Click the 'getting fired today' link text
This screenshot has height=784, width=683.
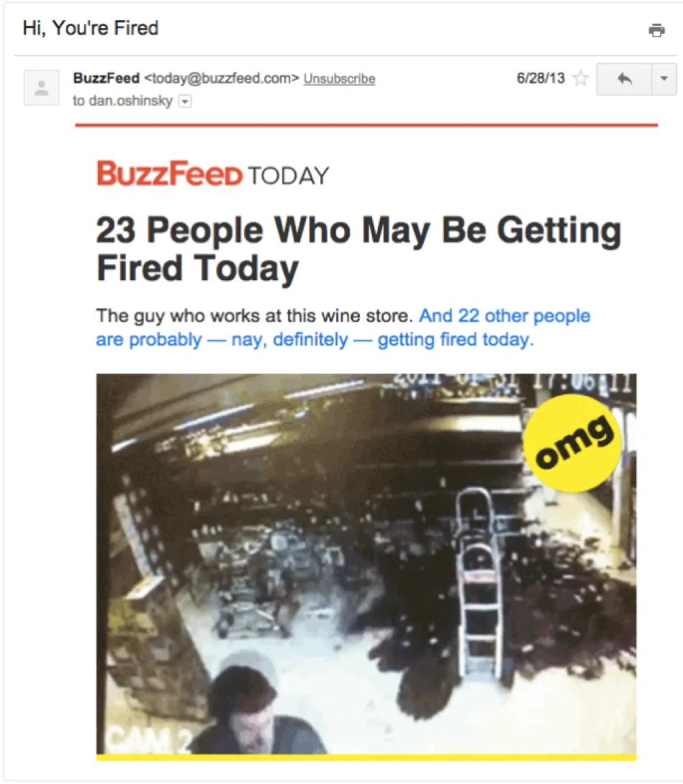click(x=456, y=340)
